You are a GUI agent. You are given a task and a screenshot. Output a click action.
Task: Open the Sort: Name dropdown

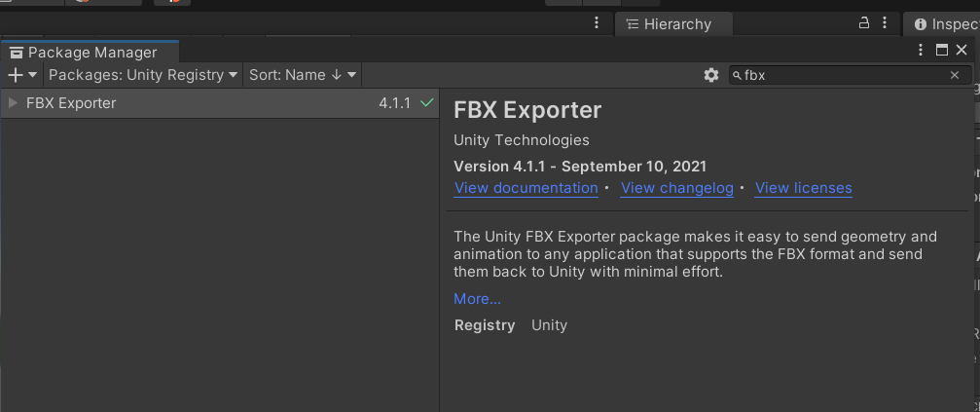(x=303, y=75)
